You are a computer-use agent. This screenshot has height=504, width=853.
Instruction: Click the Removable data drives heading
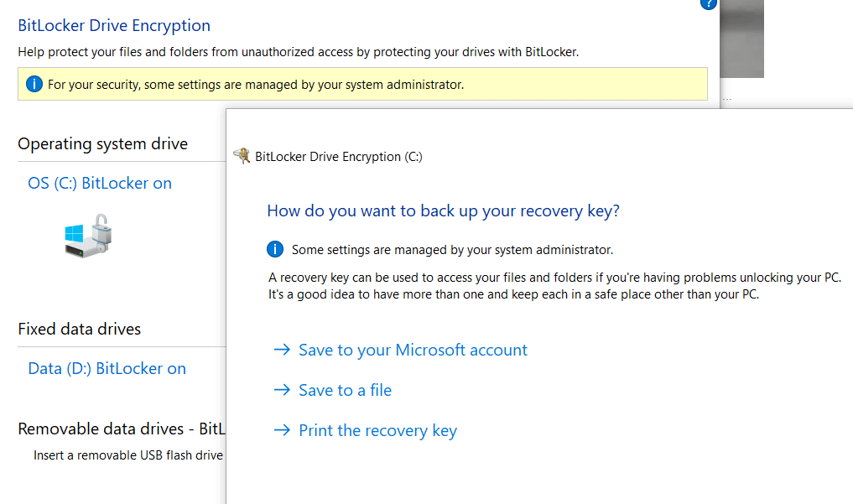tap(122, 429)
